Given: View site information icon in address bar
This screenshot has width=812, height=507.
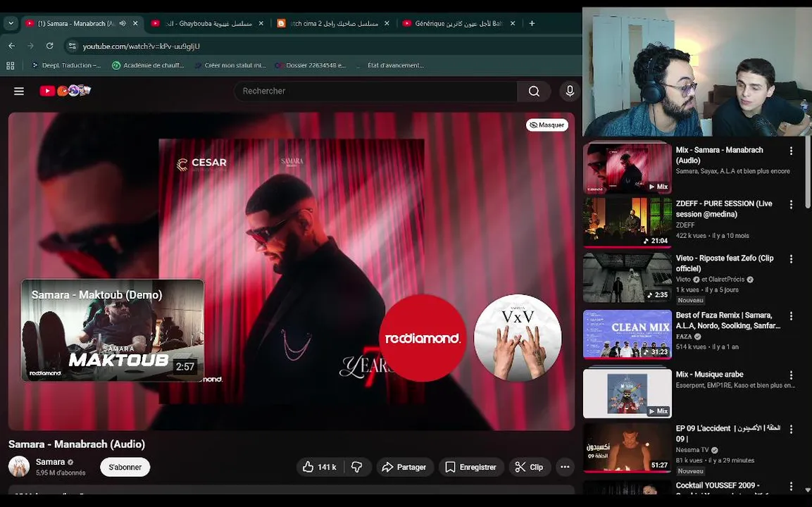Looking at the screenshot, I should (x=72, y=46).
